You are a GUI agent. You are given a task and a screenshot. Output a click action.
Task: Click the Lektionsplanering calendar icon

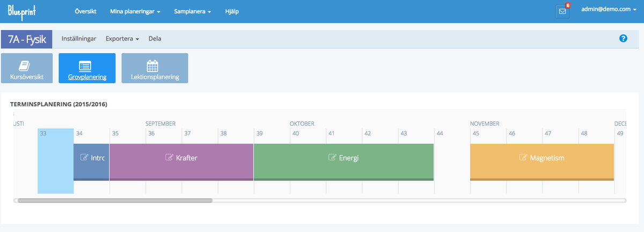152,66
